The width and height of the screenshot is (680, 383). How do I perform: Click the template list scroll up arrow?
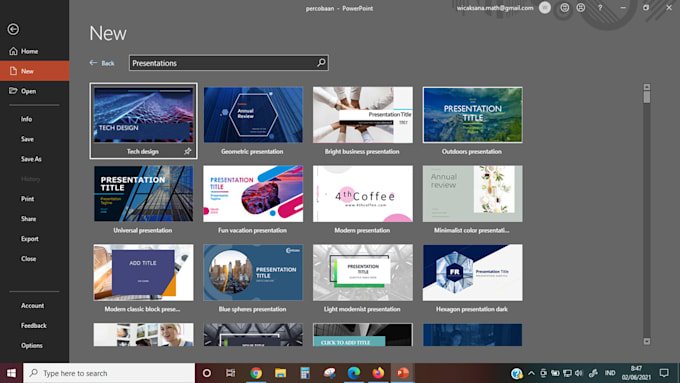(x=647, y=87)
